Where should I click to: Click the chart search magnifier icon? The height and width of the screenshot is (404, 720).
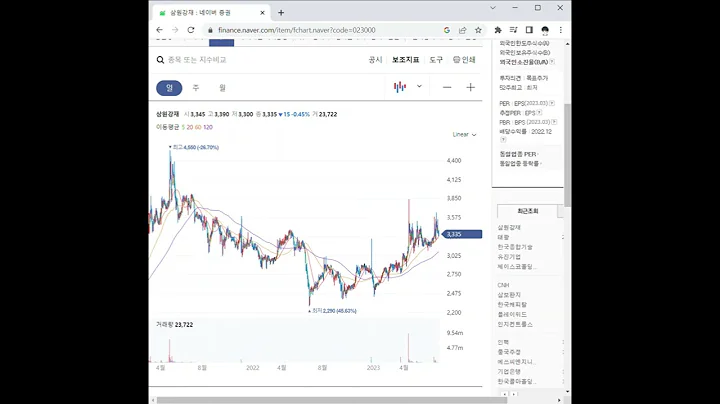click(160, 60)
